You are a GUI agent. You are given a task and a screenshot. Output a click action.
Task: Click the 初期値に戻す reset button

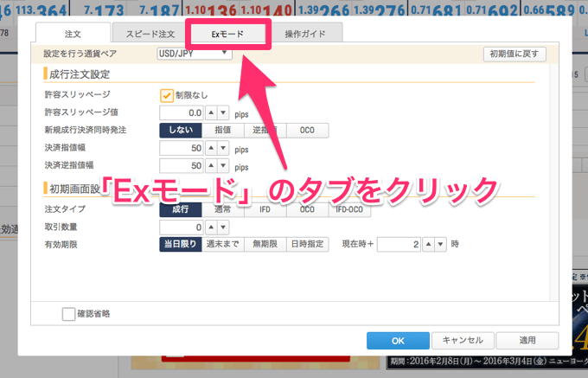(514, 54)
